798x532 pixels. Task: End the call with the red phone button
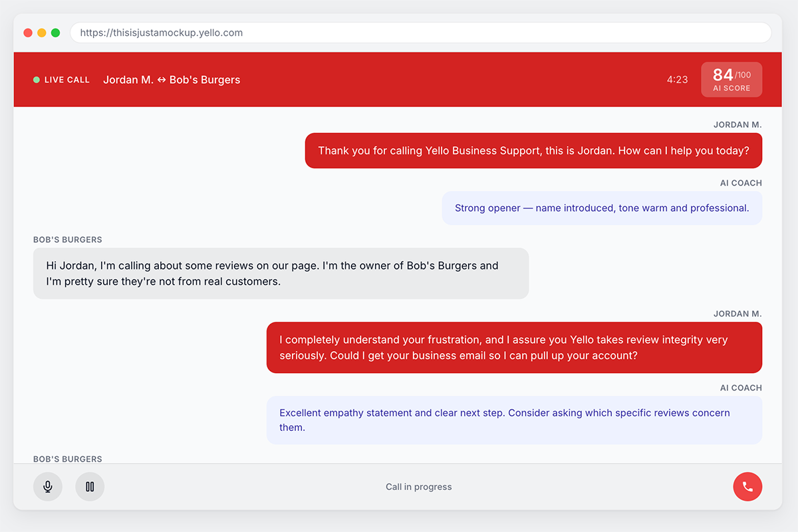[747, 487]
